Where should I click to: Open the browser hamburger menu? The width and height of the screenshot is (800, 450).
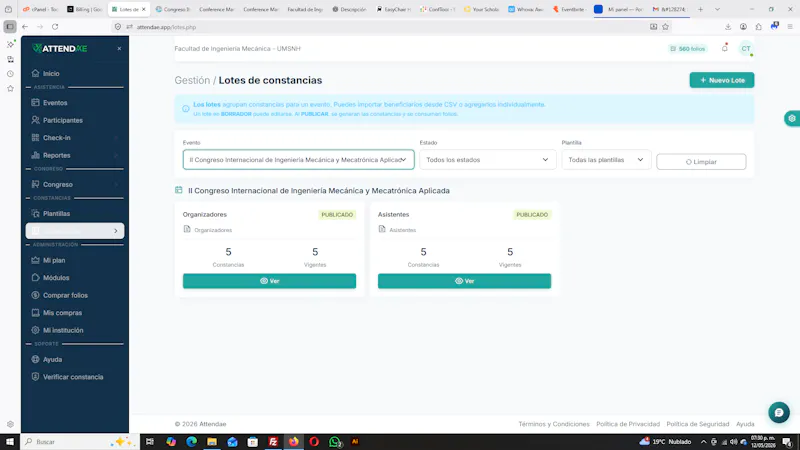coord(790,27)
